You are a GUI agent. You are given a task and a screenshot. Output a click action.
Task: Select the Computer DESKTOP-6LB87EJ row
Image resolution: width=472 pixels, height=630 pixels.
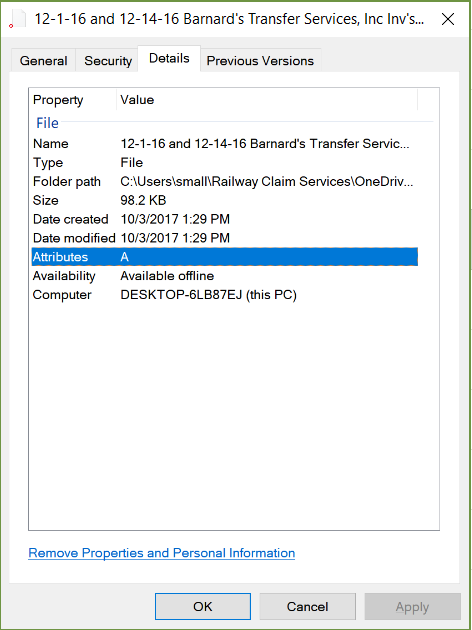(x=225, y=295)
